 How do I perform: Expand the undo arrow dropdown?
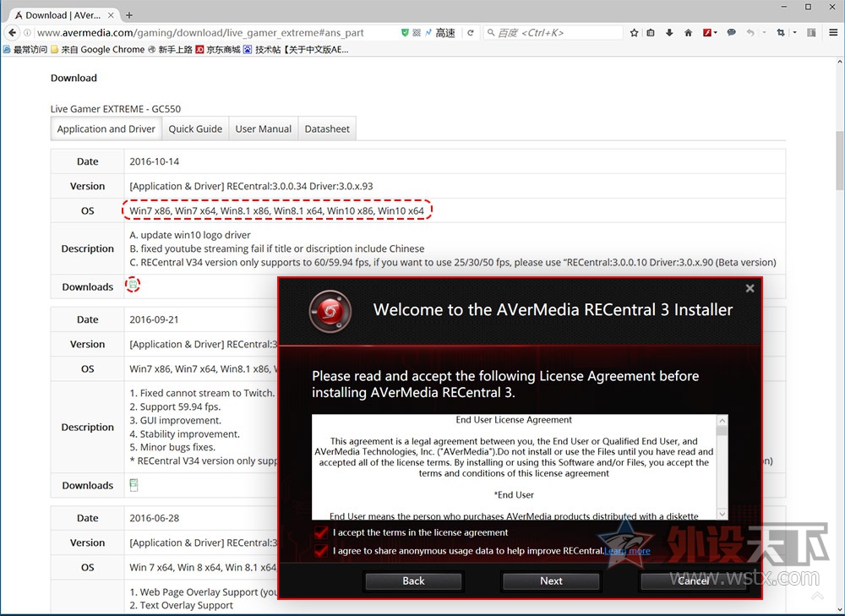764,33
